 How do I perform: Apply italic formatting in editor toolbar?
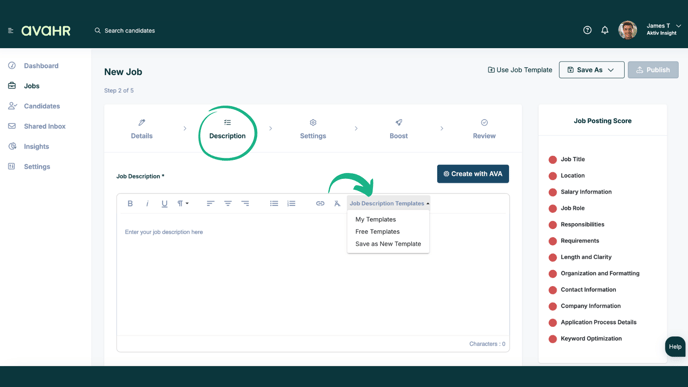pos(147,204)
